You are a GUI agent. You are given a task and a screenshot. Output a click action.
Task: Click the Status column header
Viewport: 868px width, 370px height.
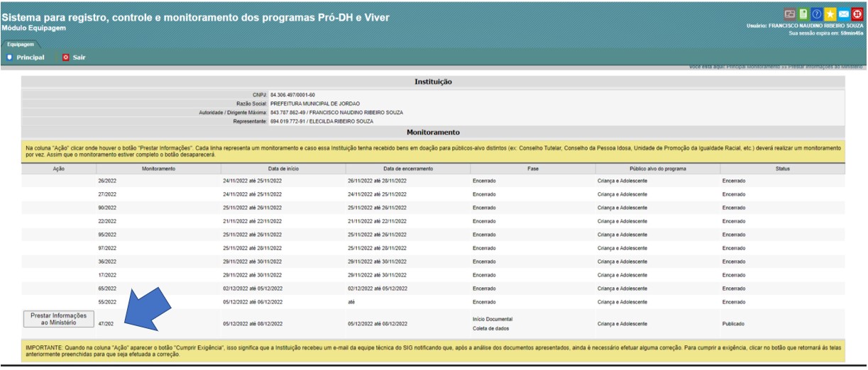click(782, 169)
